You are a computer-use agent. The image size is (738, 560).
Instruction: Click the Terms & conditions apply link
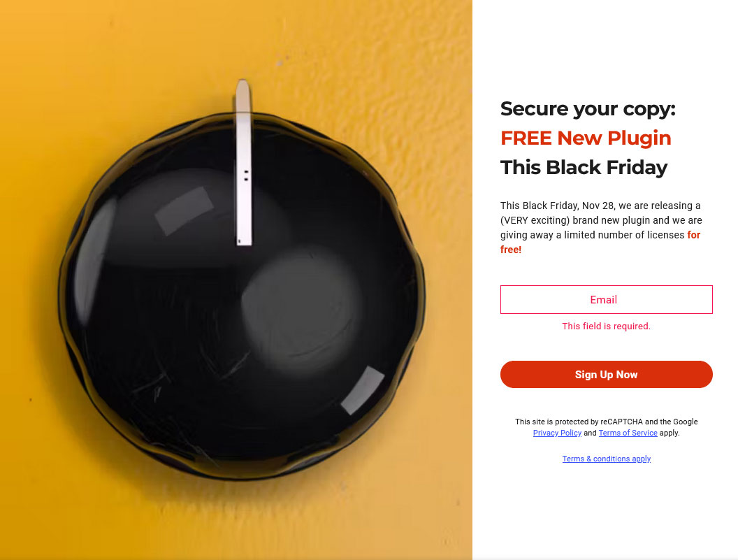tap(606, 459)
